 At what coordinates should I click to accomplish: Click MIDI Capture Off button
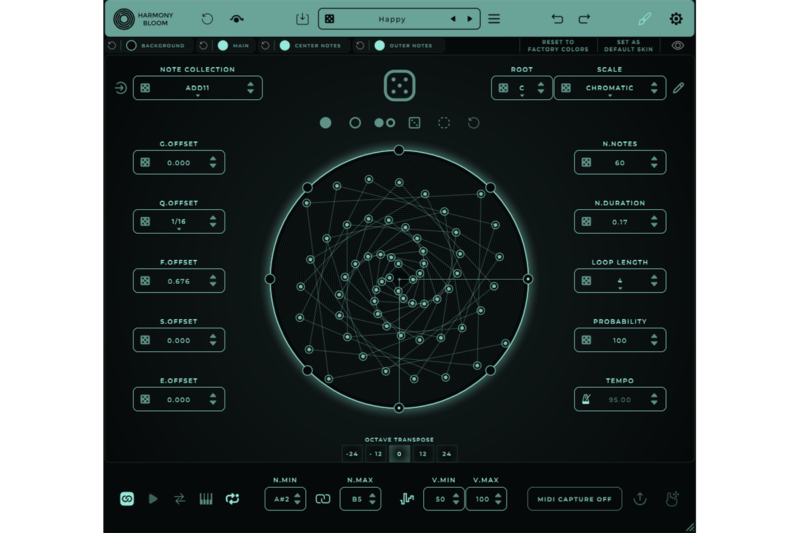(574, 499)
